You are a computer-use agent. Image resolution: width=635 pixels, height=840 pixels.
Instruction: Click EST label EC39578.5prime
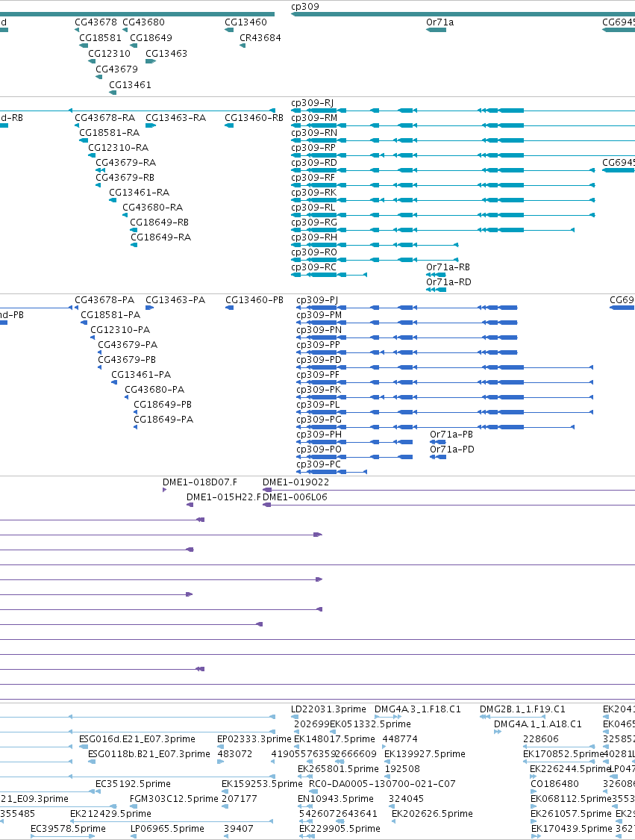click(68, 829)
